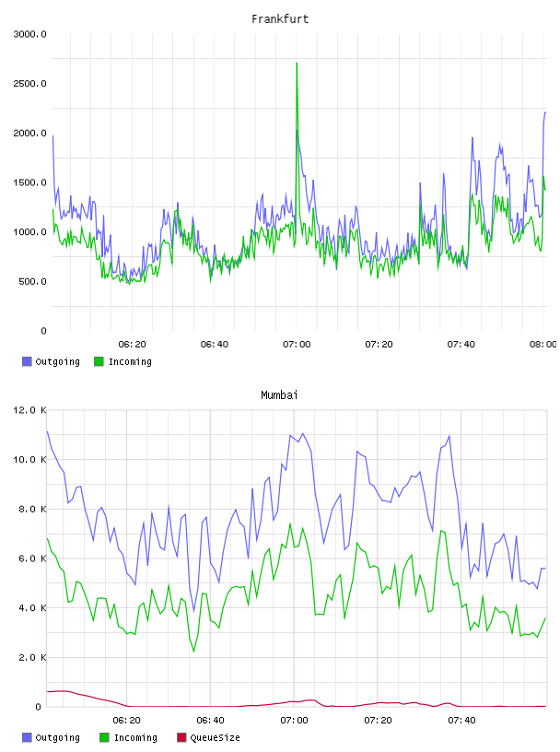The width and height of the screenshot is (560, 752).
Task: Click the 07:40 time label on Frankfurt axis
Action: click(x=461, y=344)
